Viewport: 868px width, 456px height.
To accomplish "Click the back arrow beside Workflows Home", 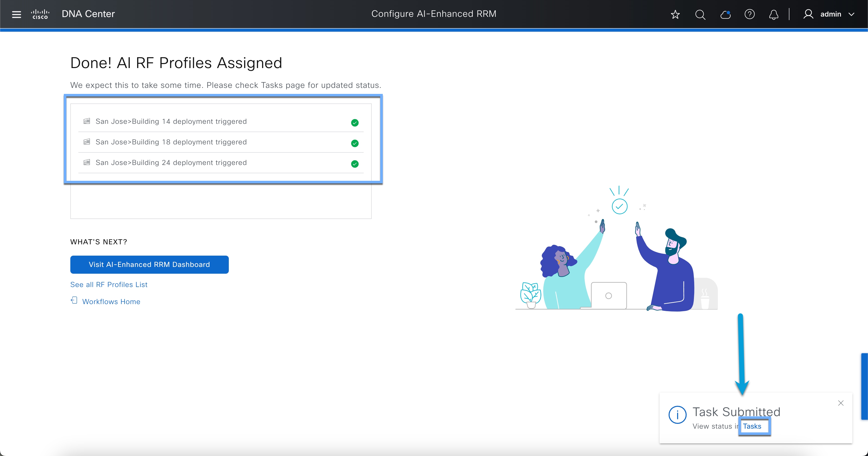I will click(x=74, y=301).
